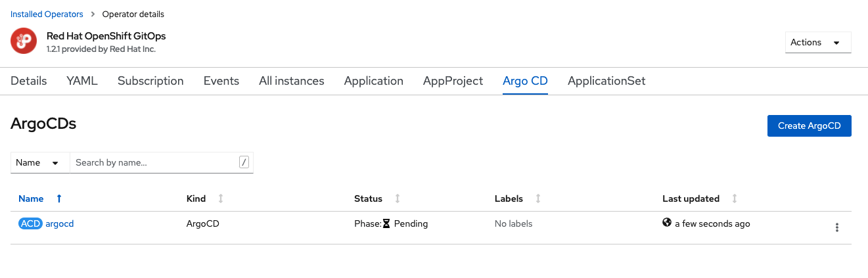Viewport: 868px width, 278px height.
Task: Click the Labels column sort icon
Action: (538, 198)
